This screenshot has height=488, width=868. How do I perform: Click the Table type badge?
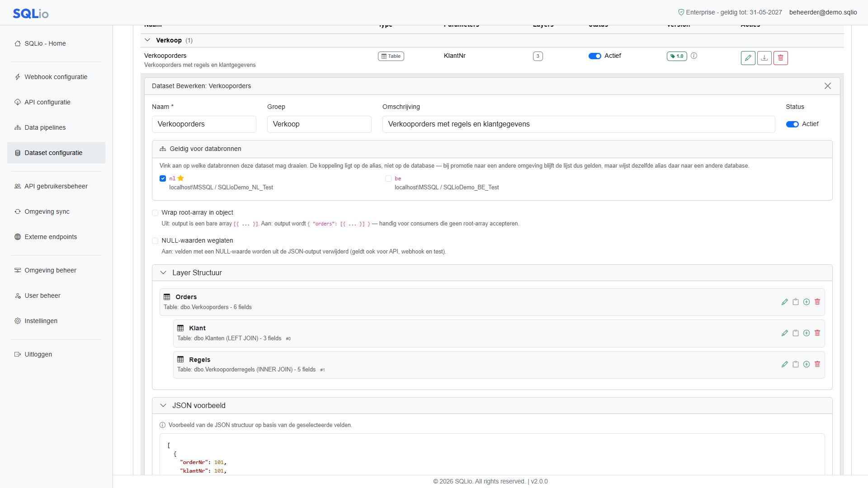391,56
